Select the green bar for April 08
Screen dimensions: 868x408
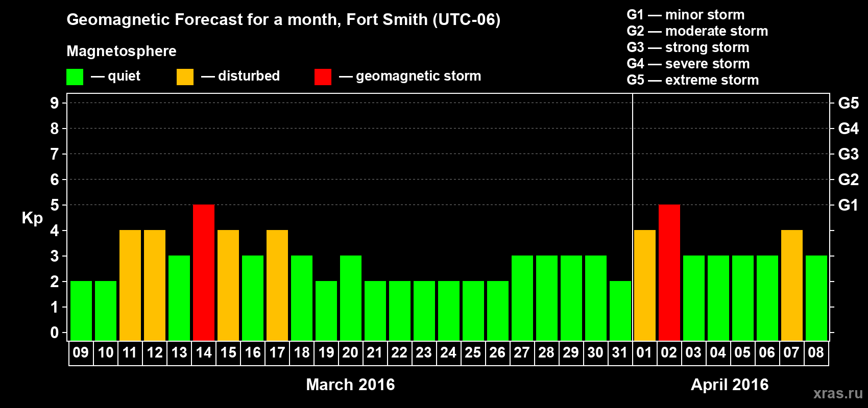coord(816,298)
